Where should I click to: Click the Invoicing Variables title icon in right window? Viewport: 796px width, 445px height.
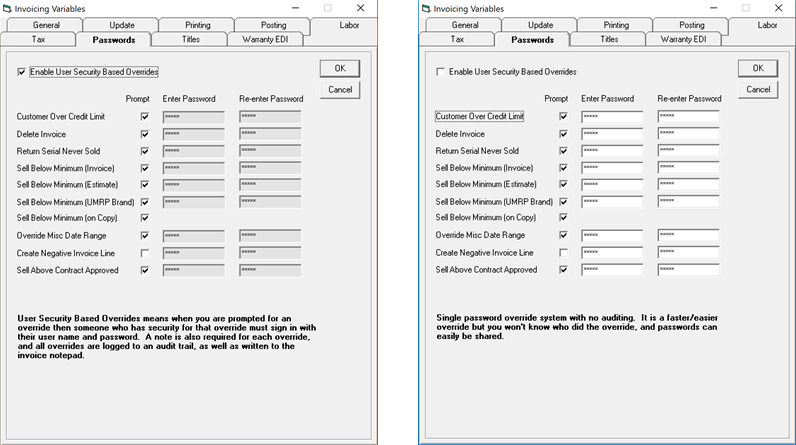pos(426,9)
